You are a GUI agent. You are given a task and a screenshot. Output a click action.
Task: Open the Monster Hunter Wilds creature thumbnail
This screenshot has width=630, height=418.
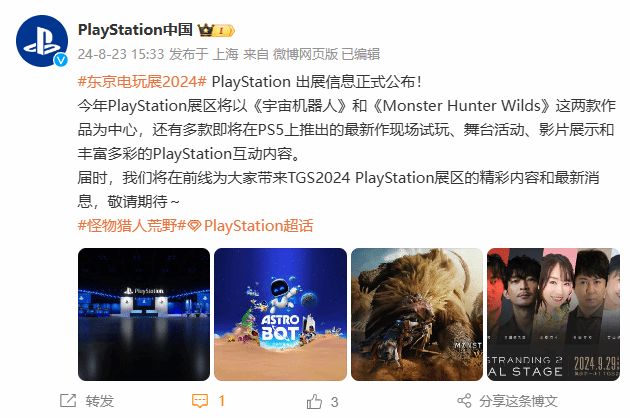(x=417, y=314)
